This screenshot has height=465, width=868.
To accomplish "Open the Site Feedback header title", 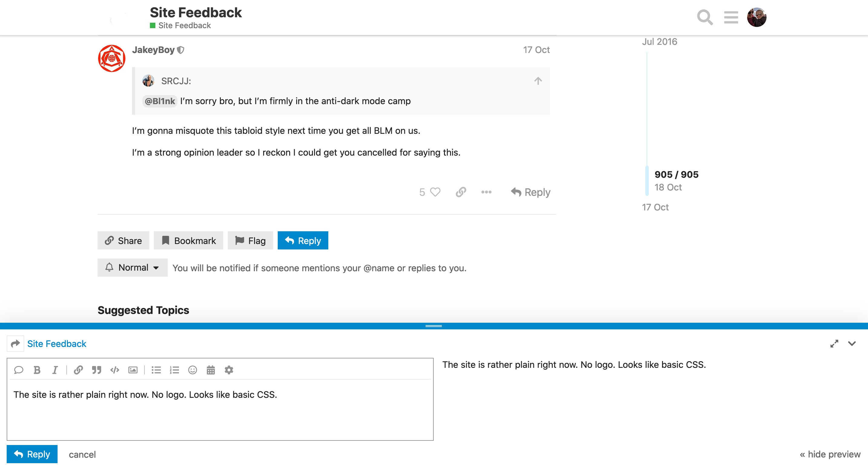I will pos(196,13).
